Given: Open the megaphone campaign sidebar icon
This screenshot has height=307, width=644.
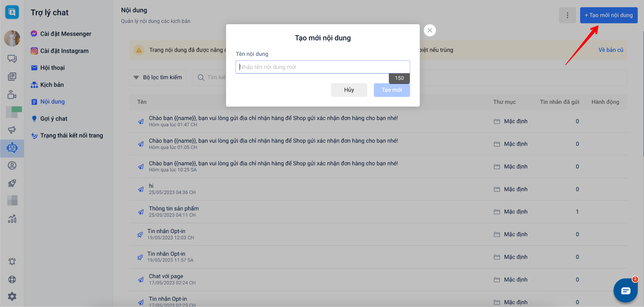Looking at the screenshot, I should (x=12, y=130).
